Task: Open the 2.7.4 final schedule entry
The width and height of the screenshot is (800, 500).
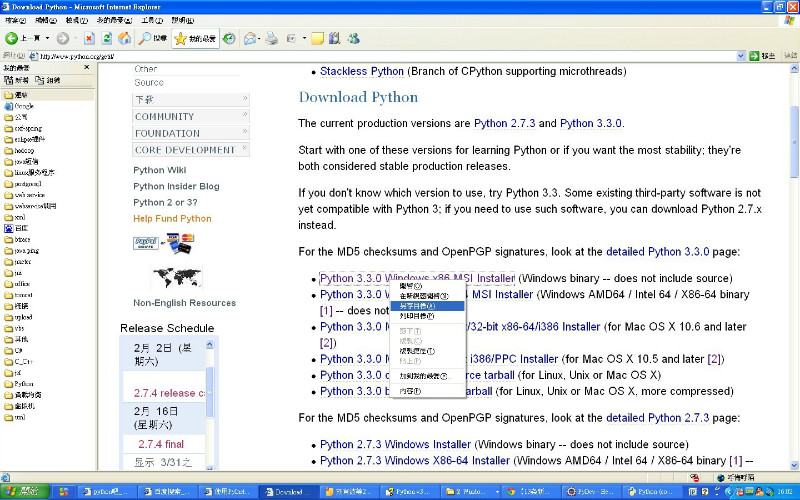Action: tap(161, 444)
